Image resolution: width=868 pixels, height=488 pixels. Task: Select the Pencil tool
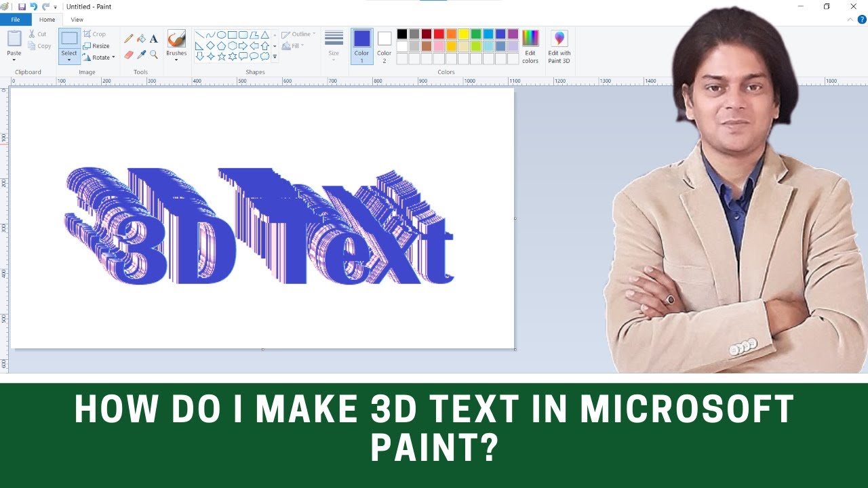click(129, 39)
